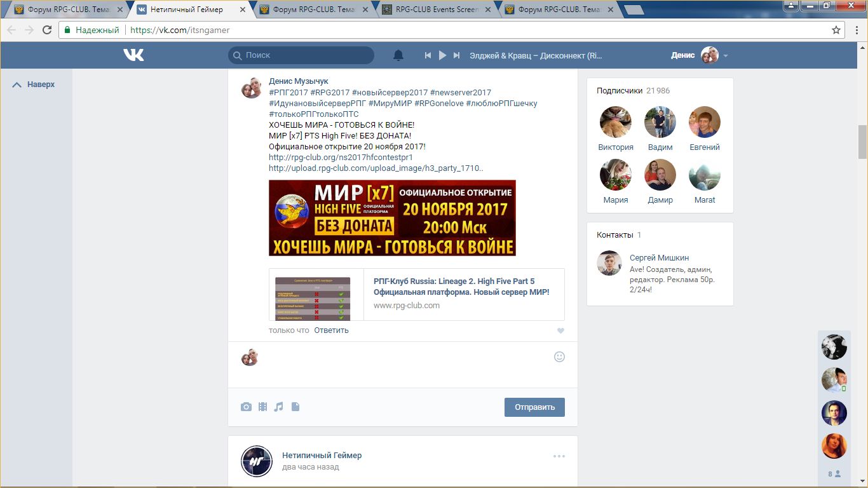Open subscriber Дамир's avatar

tap(660, 175)
